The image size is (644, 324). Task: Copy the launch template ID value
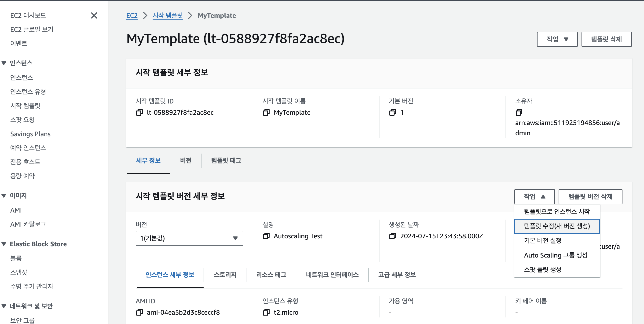139,113
